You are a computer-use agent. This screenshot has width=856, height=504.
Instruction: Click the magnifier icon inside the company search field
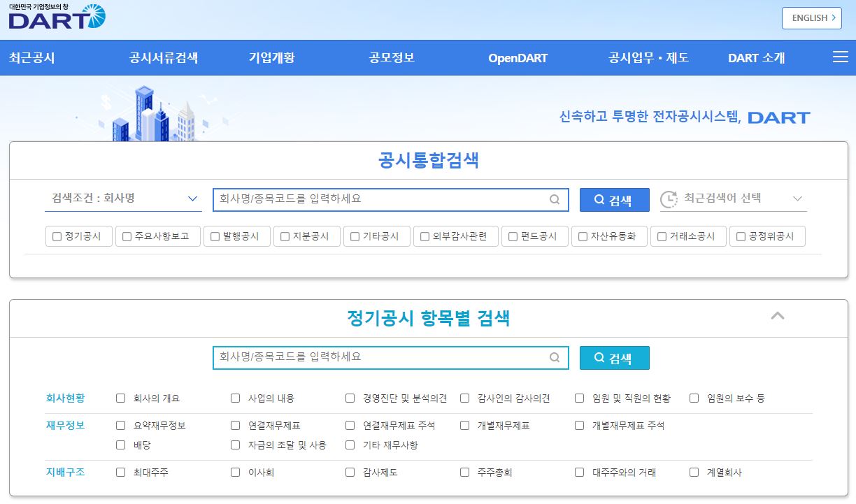(x=556, y=200)
